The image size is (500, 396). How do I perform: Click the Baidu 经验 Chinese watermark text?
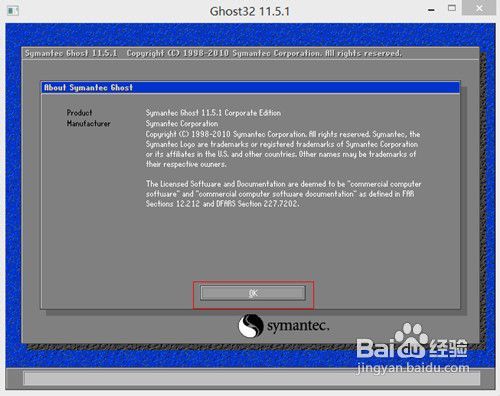tap(449, 348)
